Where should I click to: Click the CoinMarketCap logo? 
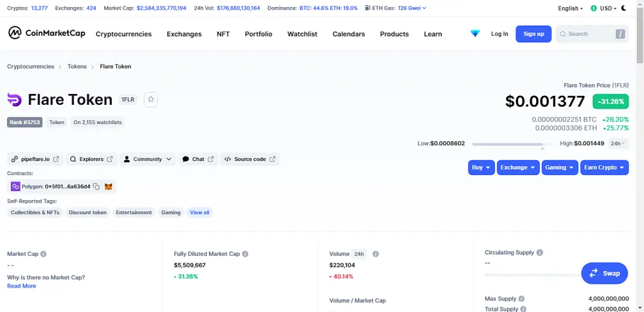(x=47, y=33)
